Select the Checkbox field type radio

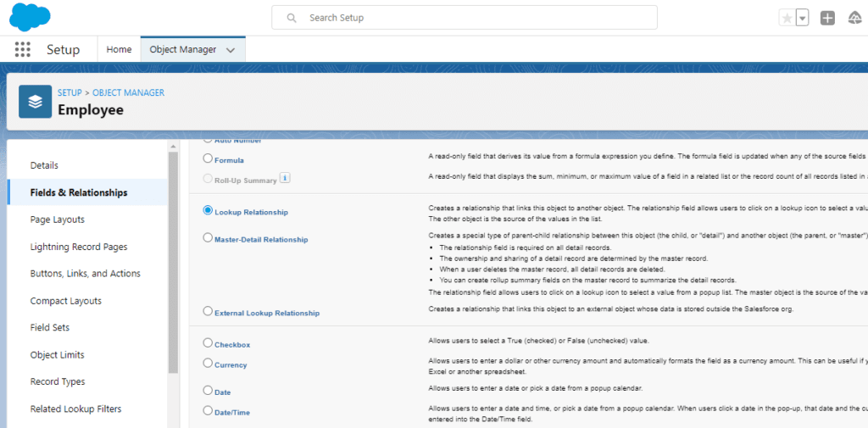208,342
